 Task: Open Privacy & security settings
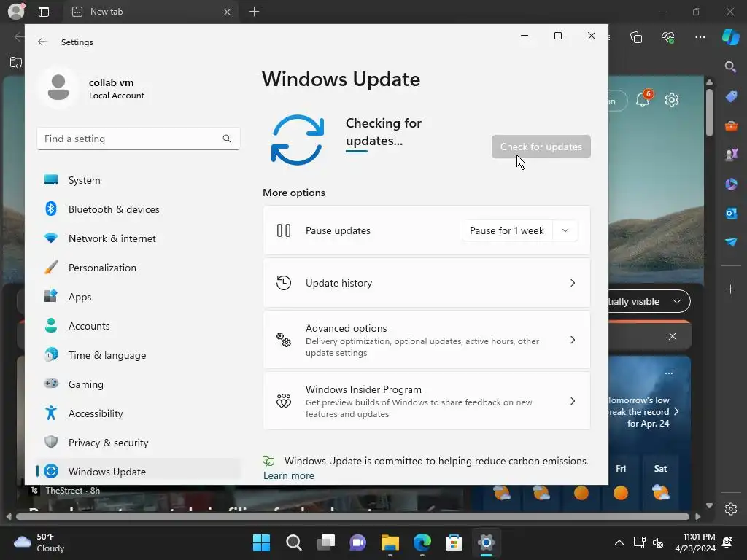[138, 443]
